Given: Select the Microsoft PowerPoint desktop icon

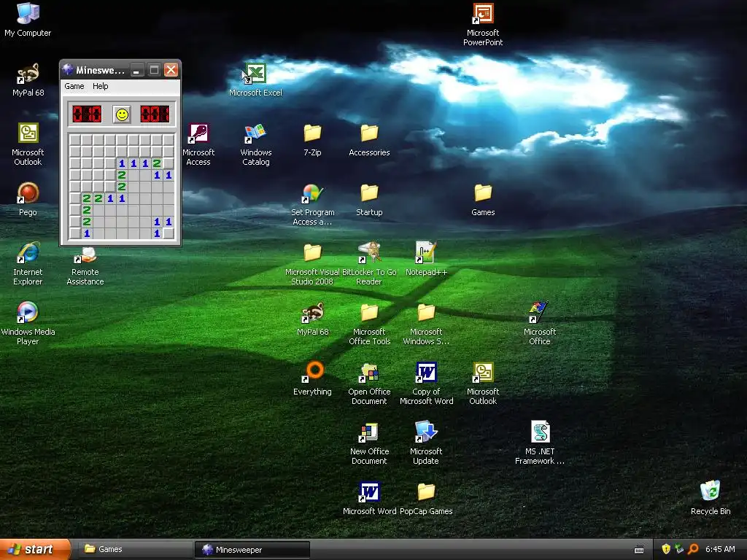Looking at the screenshot, I should (483, 24).
